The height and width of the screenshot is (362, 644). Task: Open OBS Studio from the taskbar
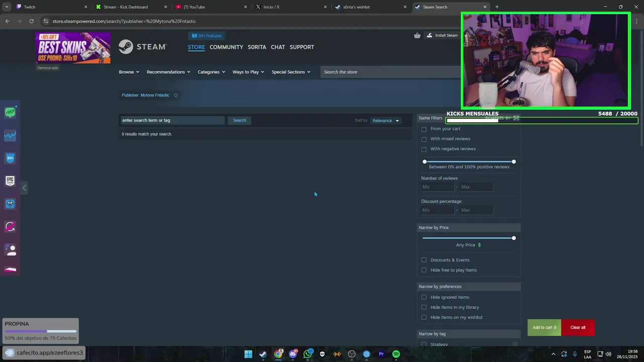pos(352,354)
